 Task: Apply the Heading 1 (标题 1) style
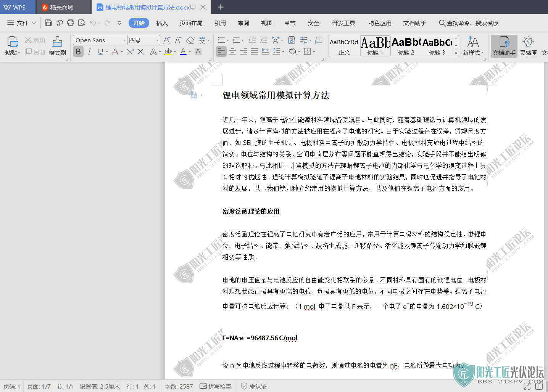(x=376, y=46)
